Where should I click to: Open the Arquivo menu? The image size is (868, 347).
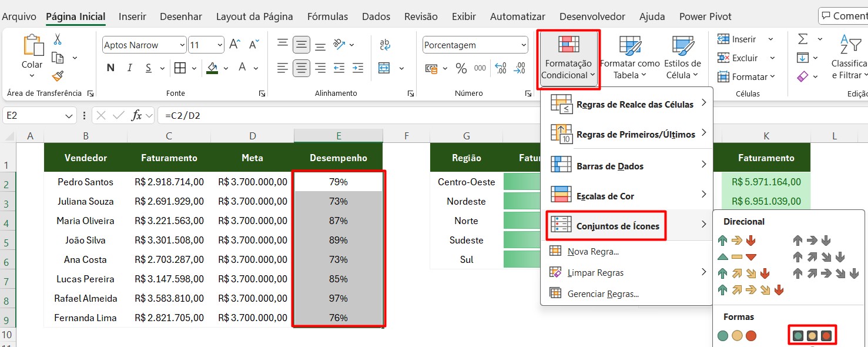(19, 16)
